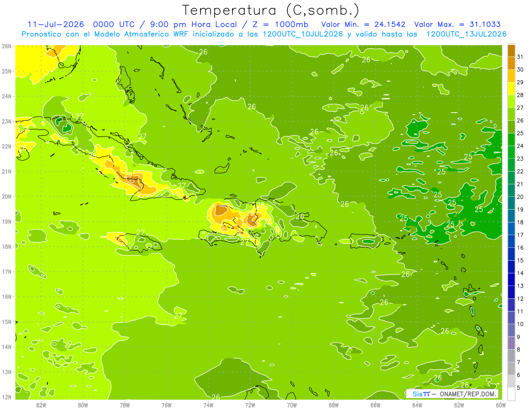Screen dimensions: 532x411
Task: Click the '22N' latitude axis label
Action: click(7, 146)
